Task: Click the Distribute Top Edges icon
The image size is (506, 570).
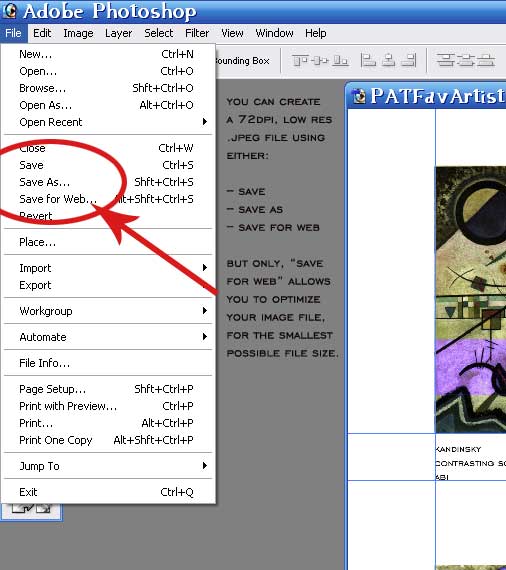Action: click(446, 60)
